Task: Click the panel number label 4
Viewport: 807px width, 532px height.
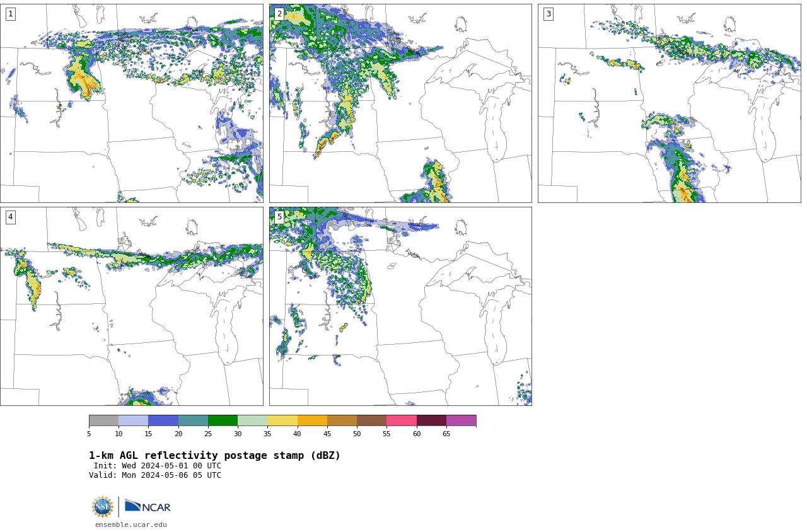Action: pyautogui.click(x=10, y=217)
